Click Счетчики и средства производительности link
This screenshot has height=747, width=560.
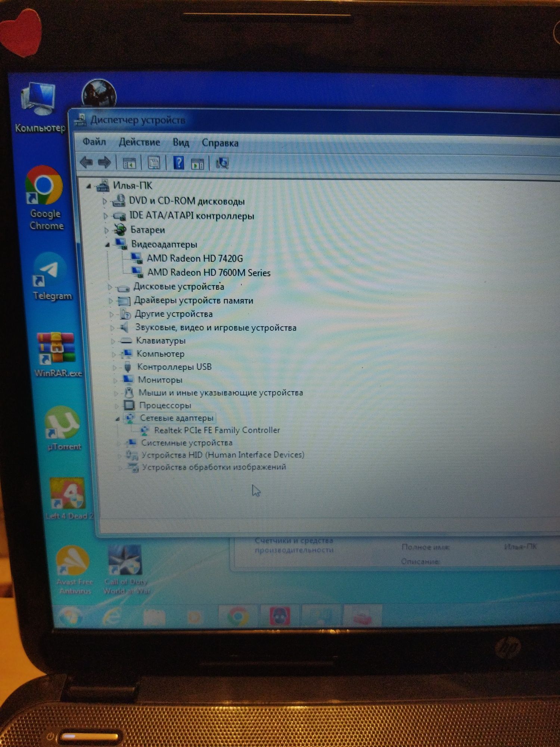click(x=294, y=545)
